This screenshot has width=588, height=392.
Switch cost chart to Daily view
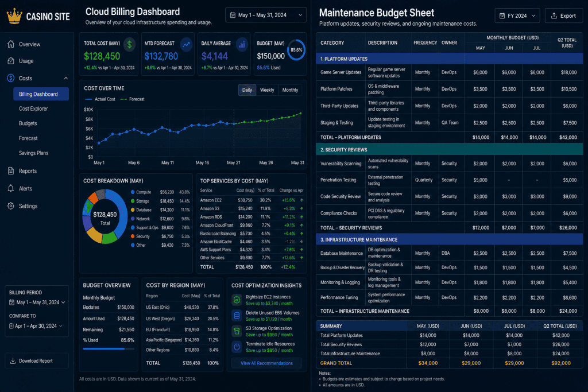click(x=247, y=90)
